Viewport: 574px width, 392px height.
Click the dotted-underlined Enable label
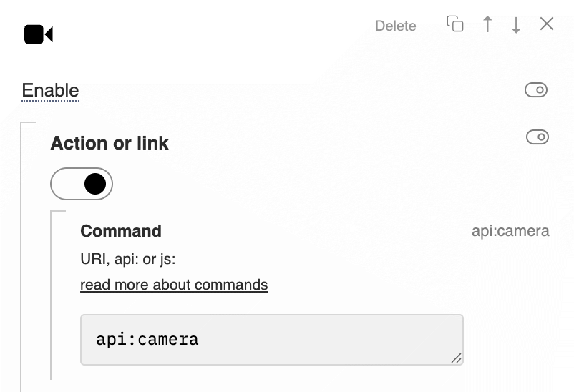[51, 90]
